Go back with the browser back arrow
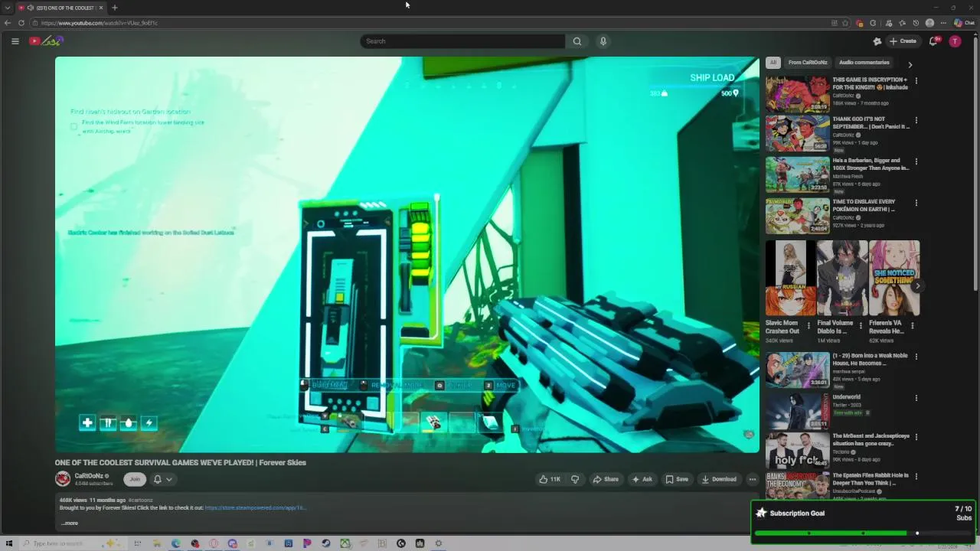Image resolution: width=980 pixels, height=551 pixels. (8, 23)
